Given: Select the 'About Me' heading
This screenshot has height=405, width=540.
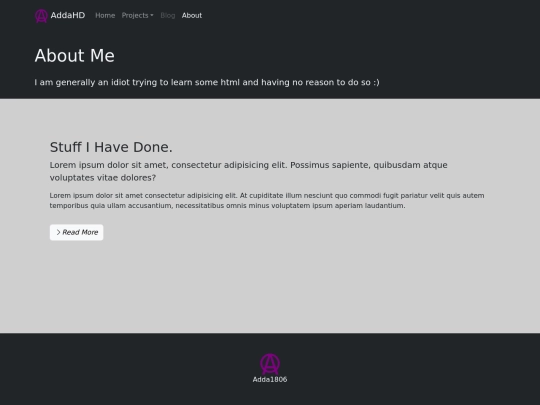Looking at the screenshot, I should [x=74, y=55].
